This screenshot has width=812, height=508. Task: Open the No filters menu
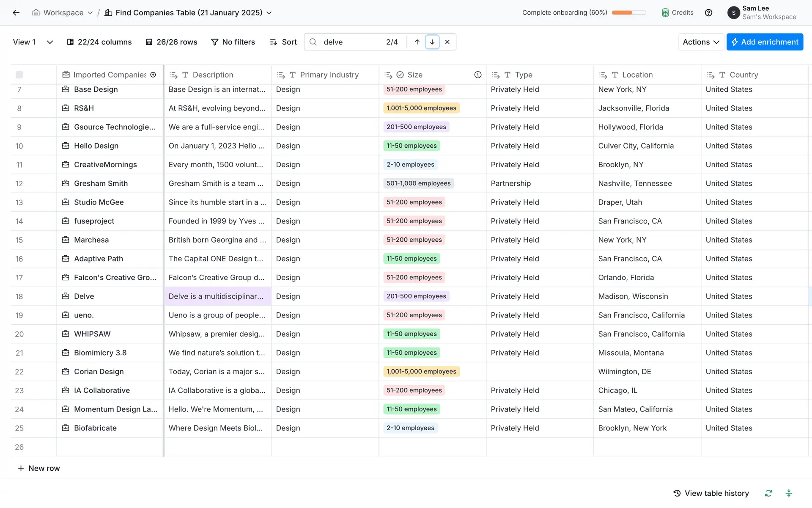pyautogui.click(x=233, y=42)
